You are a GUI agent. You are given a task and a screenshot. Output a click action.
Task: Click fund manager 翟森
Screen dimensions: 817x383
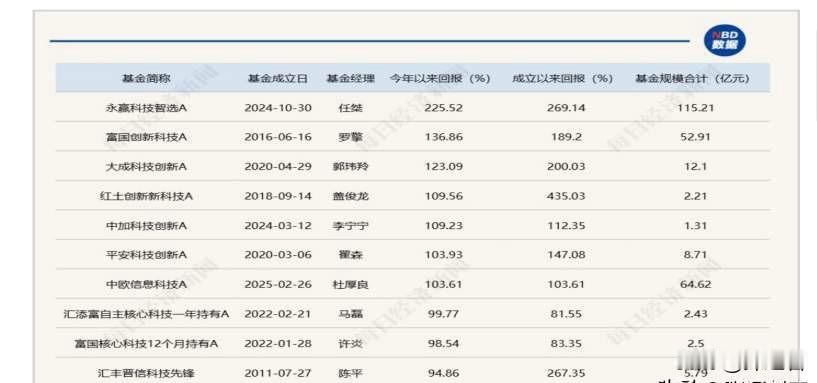[x=350, y=255]
